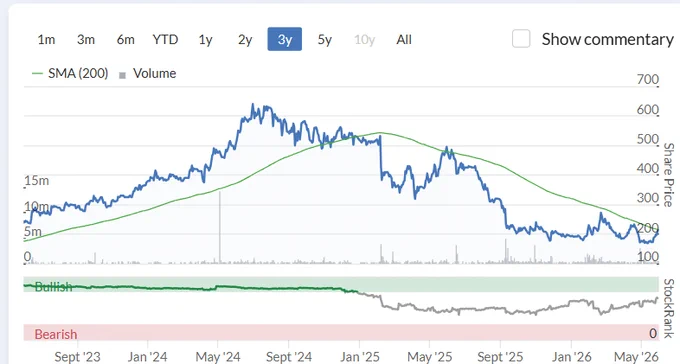This screenshot has height=364, width=680.
Task: Click the May '25 axis label
Action: point(430,357)
